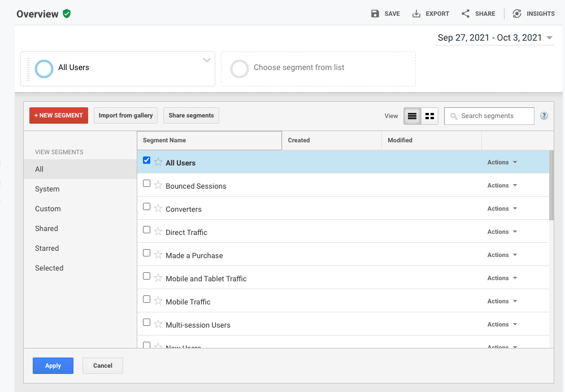The height and width of the screenshot is (392, 565).
Task: Star the Bounced Sessions segment
Action: [158, 185]
